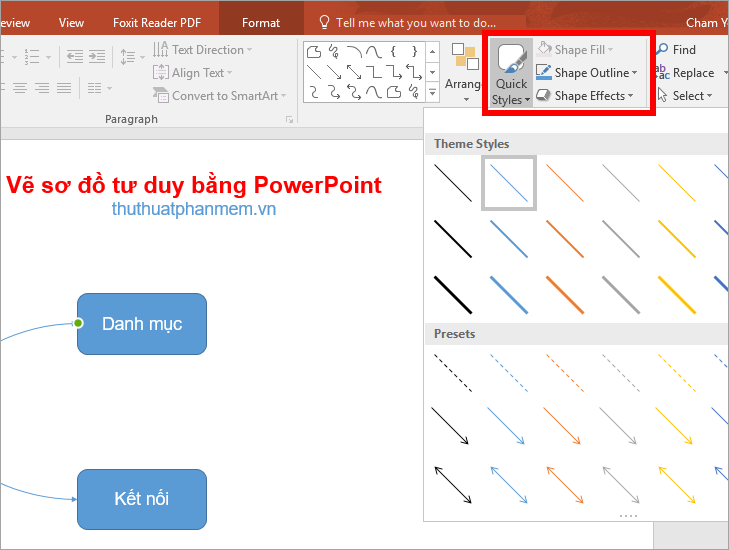Click the Replace icon
The width and height of the screenshot is (729, 550).
[662, 73]
